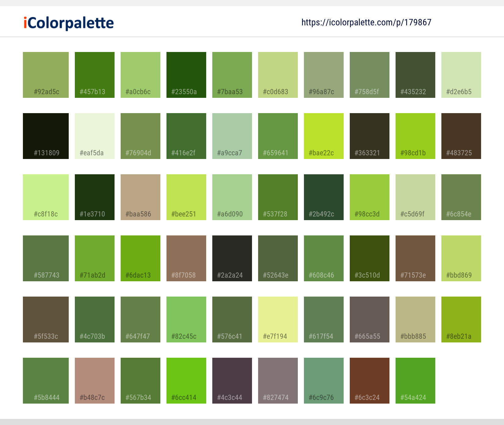This screenshot has height=425, width=504.
Task: Pick the #23550a dark green swatch
Action: [x=186, y=75]
